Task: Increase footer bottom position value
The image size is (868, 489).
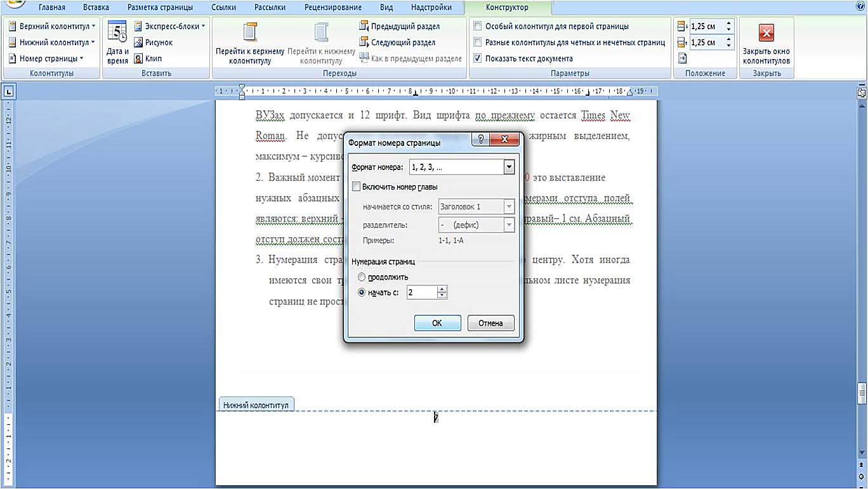Action: (728, 39)
